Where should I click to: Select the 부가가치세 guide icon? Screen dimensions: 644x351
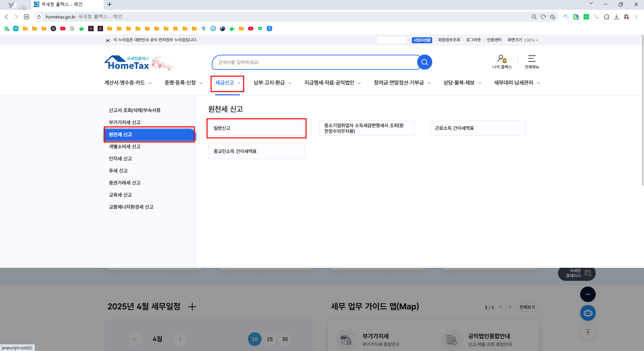[346, 339]
